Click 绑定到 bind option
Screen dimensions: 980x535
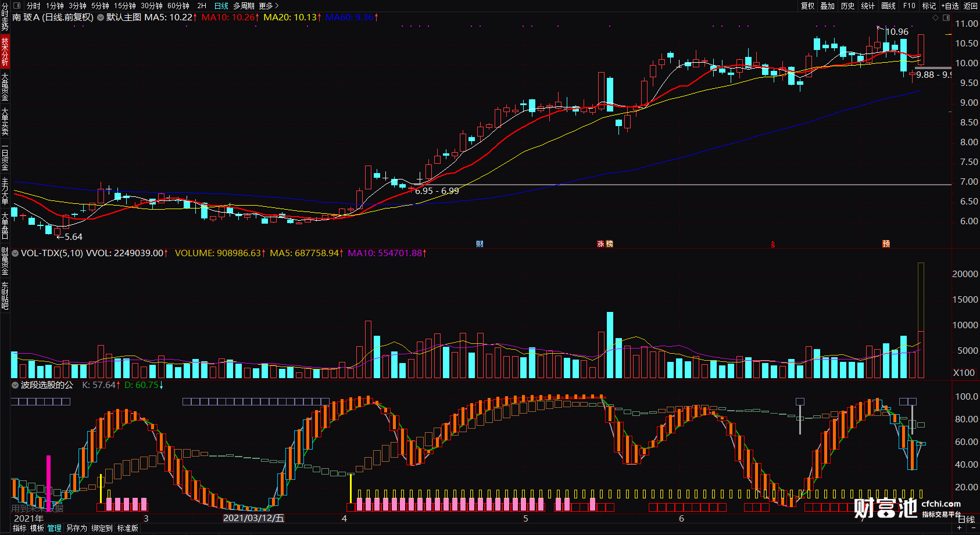(x=102, y=528)
